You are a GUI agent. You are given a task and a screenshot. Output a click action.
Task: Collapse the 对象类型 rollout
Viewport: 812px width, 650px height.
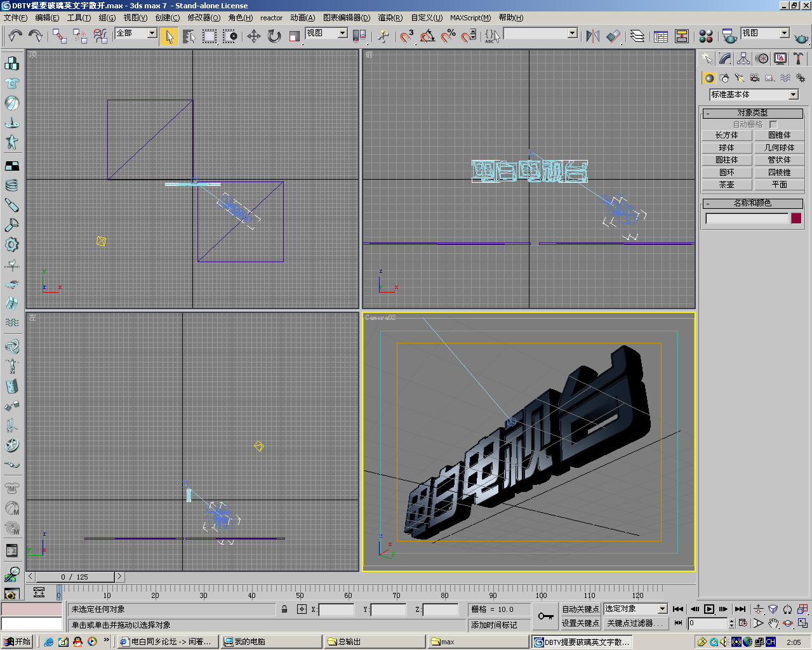click(x=752, y=113)
